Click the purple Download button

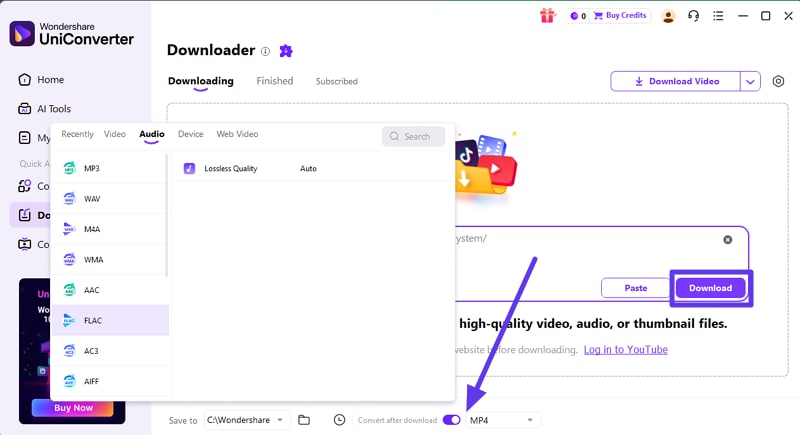pyautogui.click(x=710, y=288)
